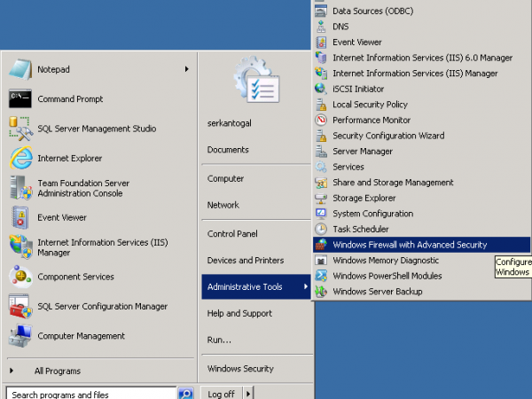Open Team Foundation Server Administration Console icon

[20, 188]
